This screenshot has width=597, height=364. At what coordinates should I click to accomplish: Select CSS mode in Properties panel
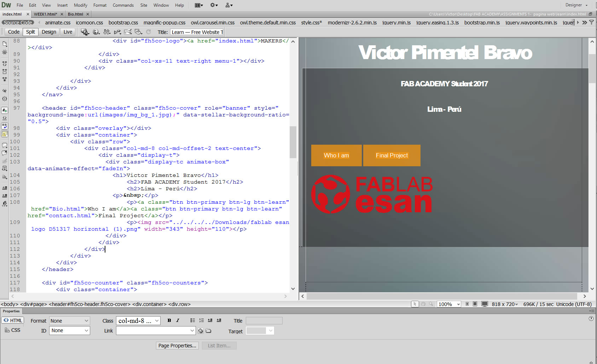[13, 330]
